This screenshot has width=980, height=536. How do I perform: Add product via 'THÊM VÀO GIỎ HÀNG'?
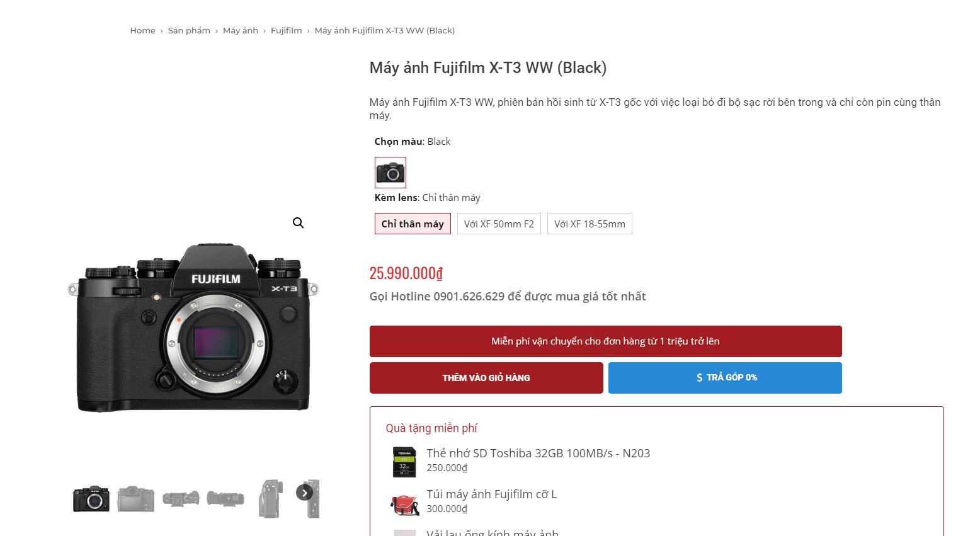[486, 378]
